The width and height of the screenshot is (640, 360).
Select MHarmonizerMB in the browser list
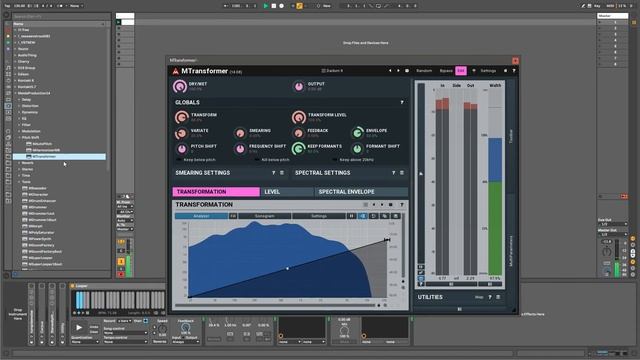click(46, 150)
